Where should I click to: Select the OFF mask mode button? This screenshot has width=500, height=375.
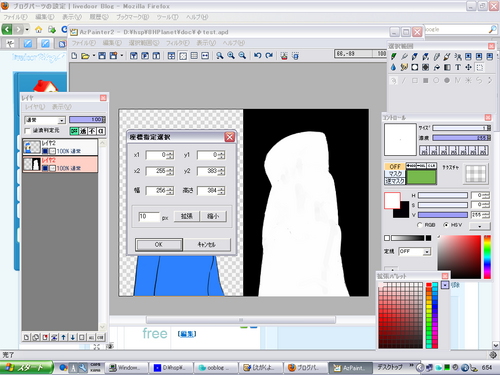395,166
